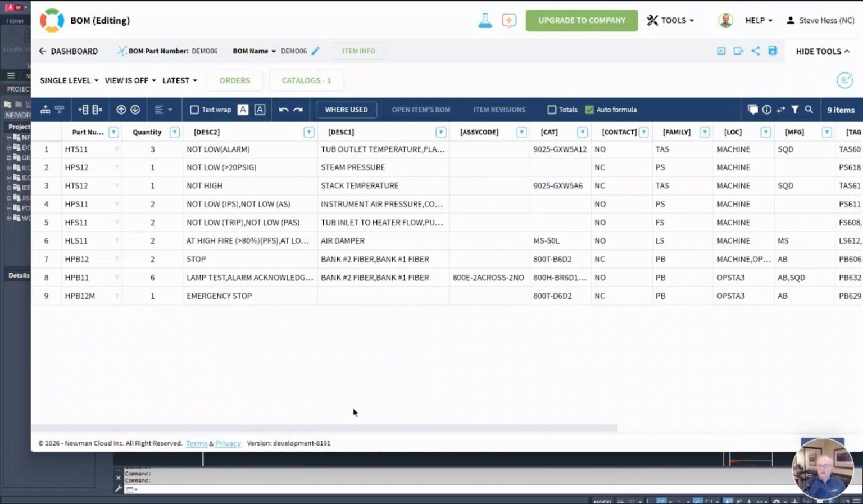This screenshot has height=504, width=863.
Task: Move the row down with the down-arrow icon
Action: [135, 110]
